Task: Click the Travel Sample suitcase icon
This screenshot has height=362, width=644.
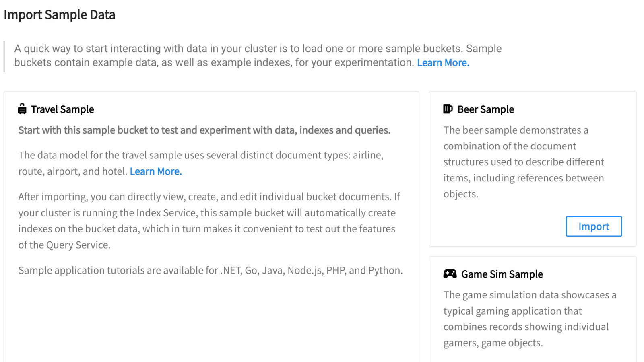Action: pos(22,109)
